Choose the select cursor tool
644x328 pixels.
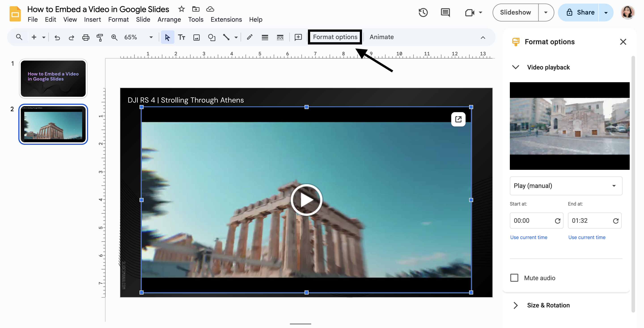pos(167,38)
